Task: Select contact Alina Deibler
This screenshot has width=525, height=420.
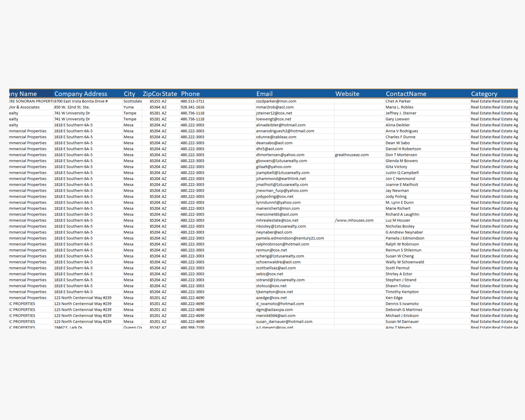Action: [398, 125]
